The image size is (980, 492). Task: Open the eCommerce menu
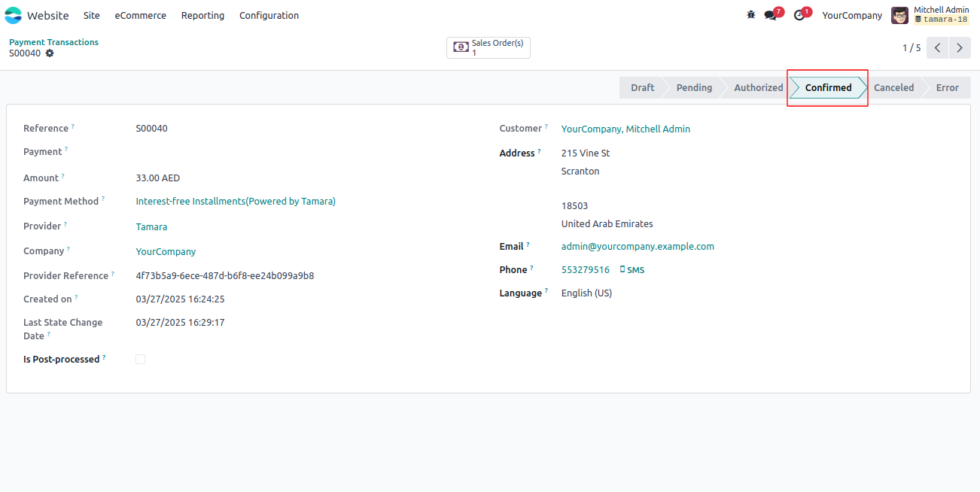tap(141, 15)
